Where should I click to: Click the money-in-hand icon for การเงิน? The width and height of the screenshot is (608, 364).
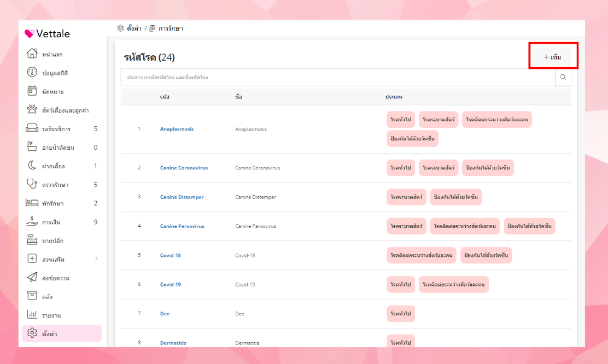(32, 221)
